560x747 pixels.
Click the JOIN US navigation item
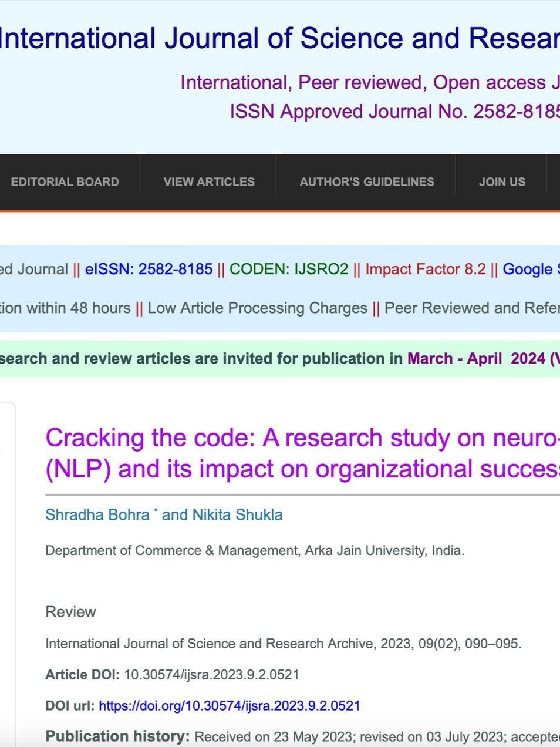502,181
